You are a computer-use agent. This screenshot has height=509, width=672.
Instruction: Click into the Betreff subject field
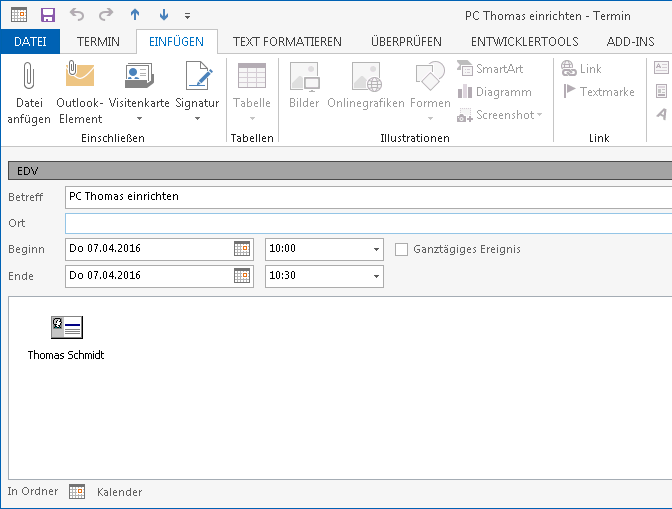(360, 197)
